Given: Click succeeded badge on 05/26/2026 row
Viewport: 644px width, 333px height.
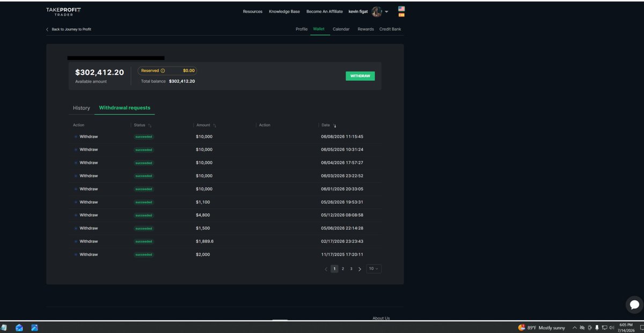Looking at the screenshot, I should point(144,202).
